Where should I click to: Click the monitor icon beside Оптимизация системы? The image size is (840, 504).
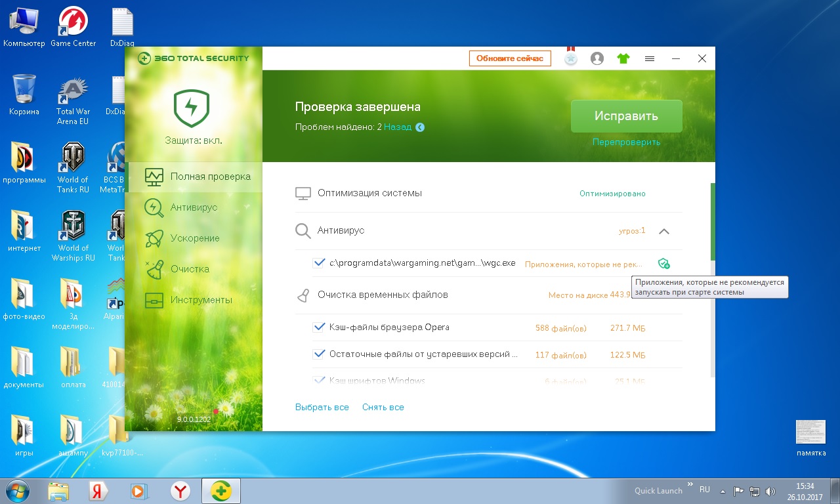click(x=303, y=194)
